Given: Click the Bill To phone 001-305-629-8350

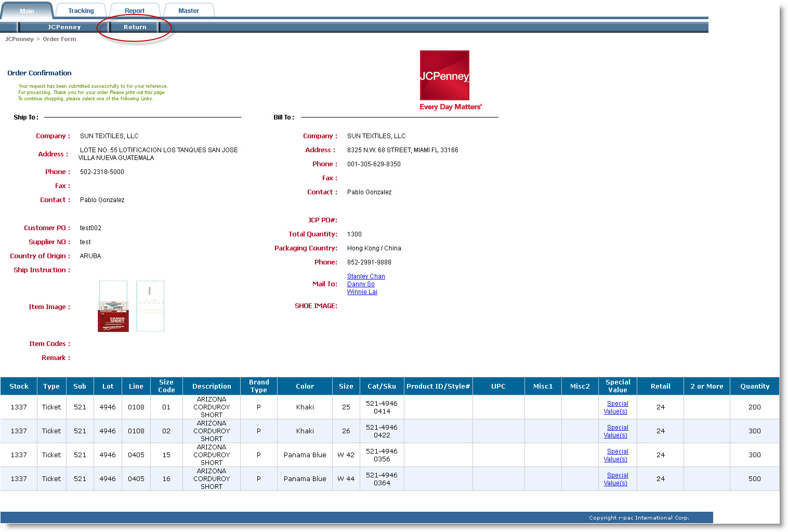Looking at the screenshot, I should [374, 164].
